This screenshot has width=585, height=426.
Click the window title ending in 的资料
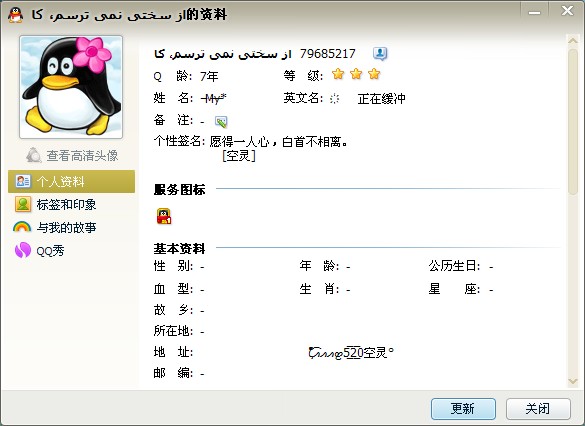click(129, 15)
